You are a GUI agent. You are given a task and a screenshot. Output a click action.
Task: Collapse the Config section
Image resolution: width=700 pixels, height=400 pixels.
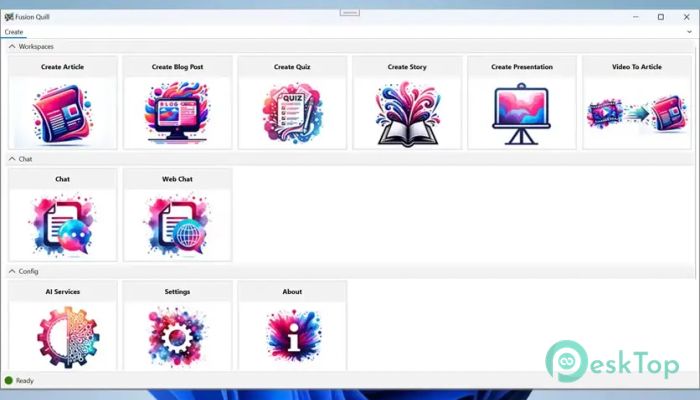point(12,271)
